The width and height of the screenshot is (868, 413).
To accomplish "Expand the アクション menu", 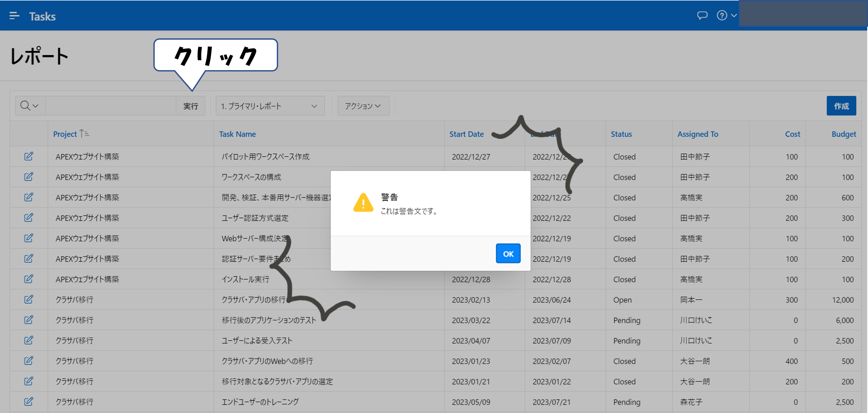I will pyautogui.click(x=363, y=106).
